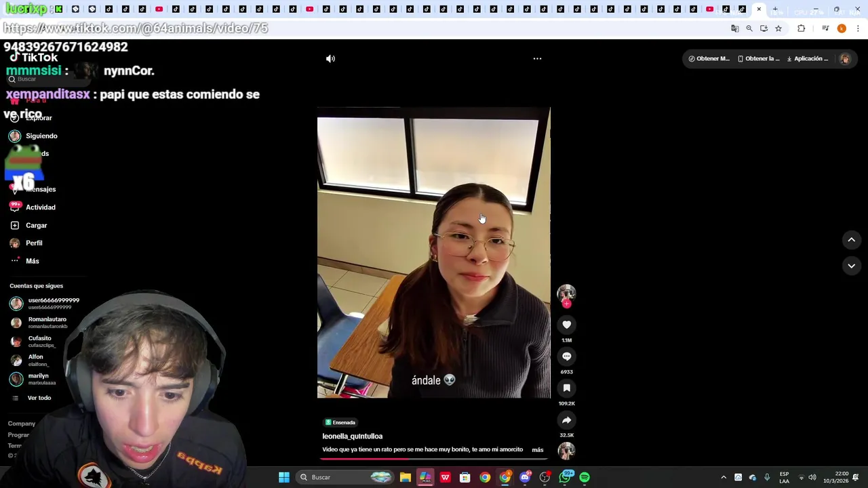Open Cargar to upload a video

click(37, 226)
